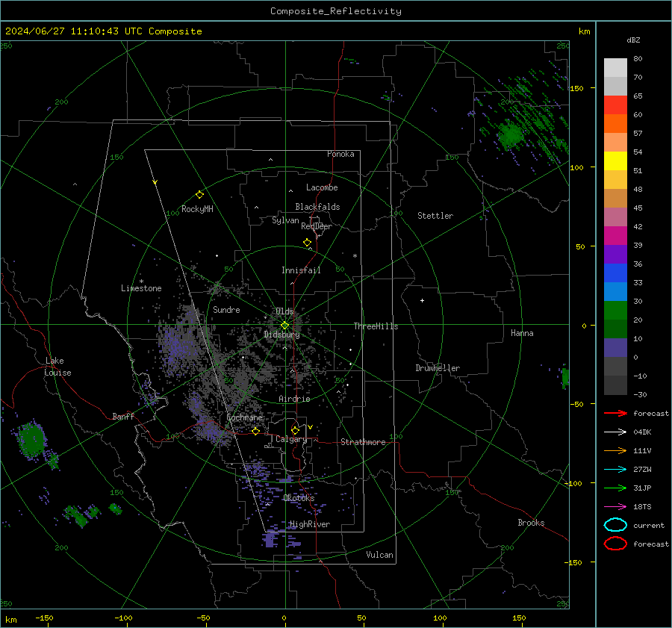The height and width of the screenshot is (628, 672).
Task: Click the red forecast arrow in legend
Action: [x=615, y=413]
